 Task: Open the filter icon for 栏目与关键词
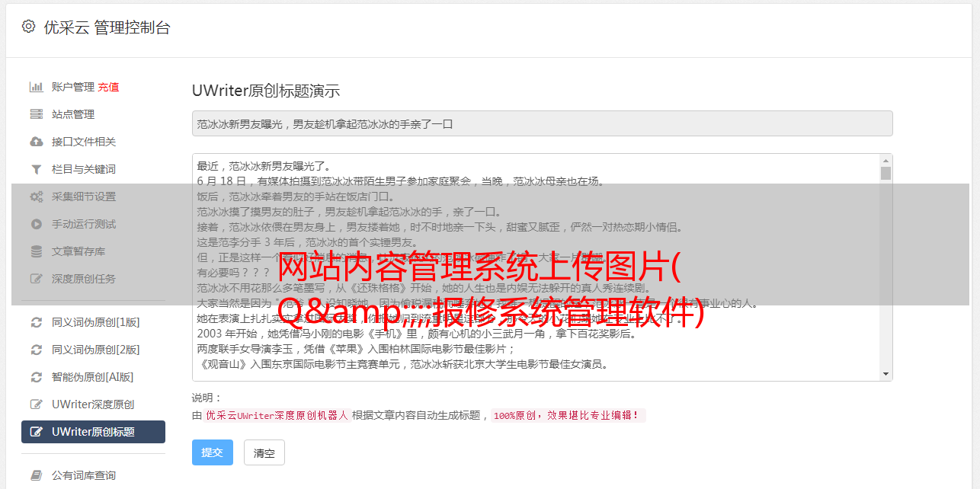tap(36, 169)
